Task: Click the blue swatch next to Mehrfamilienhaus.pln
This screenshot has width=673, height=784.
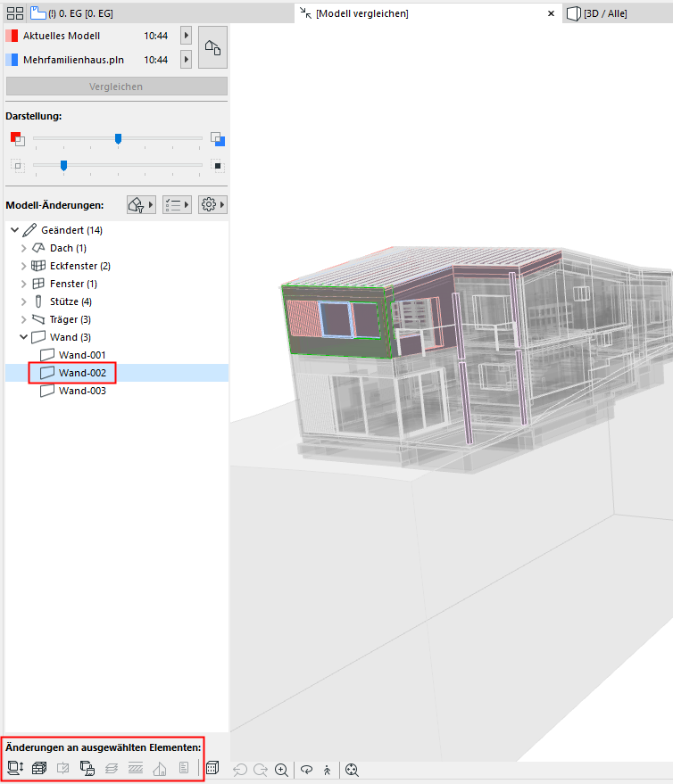Action: click(x=12, y=60)
